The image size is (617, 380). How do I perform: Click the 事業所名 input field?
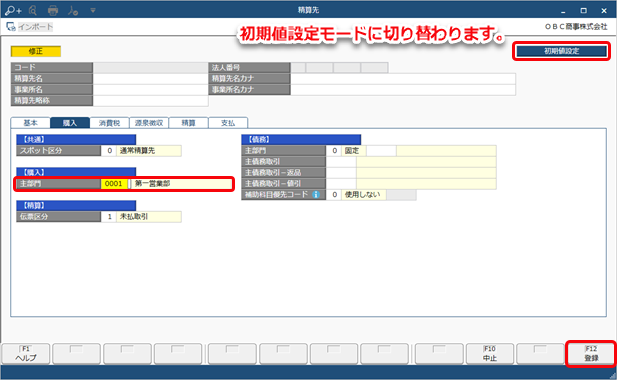click(x=150, y=90)
